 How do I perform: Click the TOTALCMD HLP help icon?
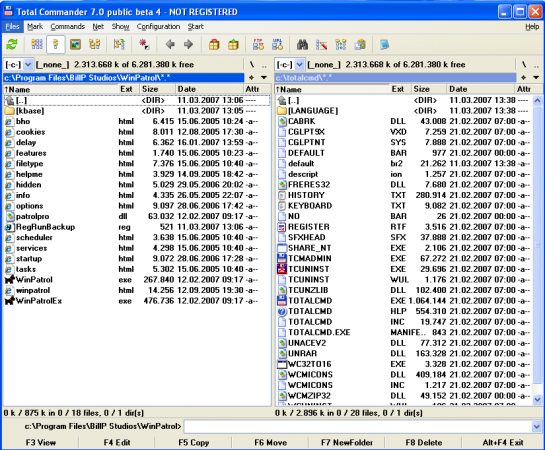click(282, 311)
